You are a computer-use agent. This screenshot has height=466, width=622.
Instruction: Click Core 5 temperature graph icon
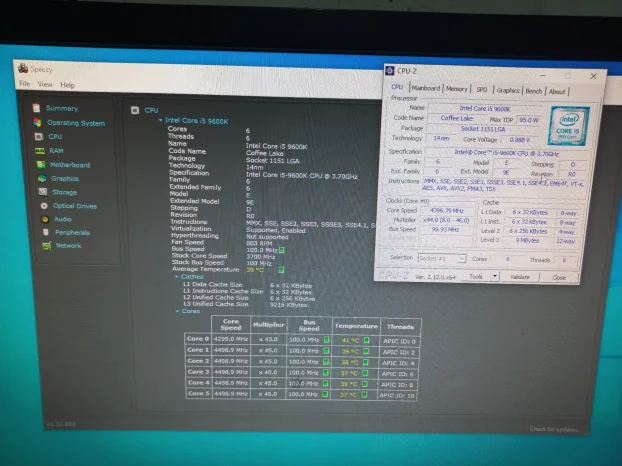coord(364,395)
